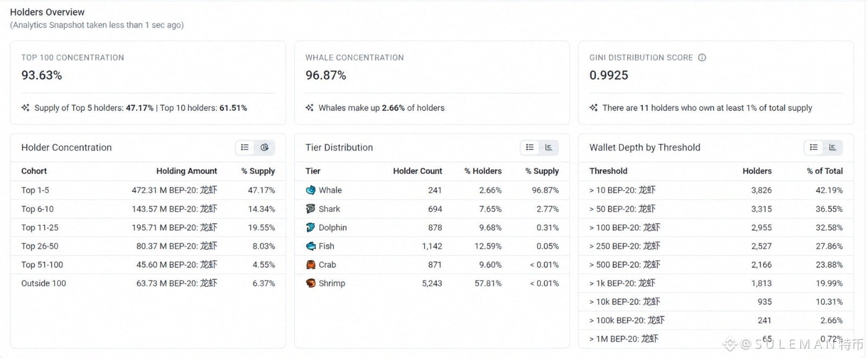Select chart view for Wallet Depth by Threshold
Image resolution: width=868 pixels, height=358 pixels.
[833, 147]
